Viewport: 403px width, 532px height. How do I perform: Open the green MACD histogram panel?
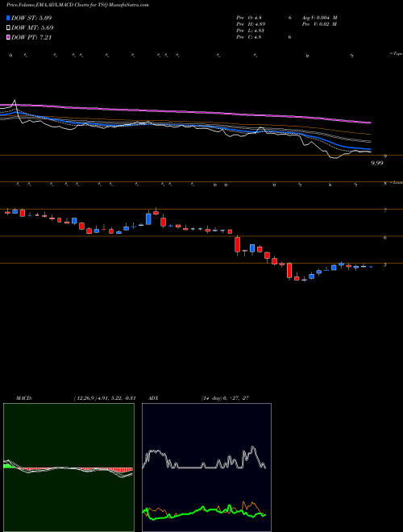click(x=69, y=468)
